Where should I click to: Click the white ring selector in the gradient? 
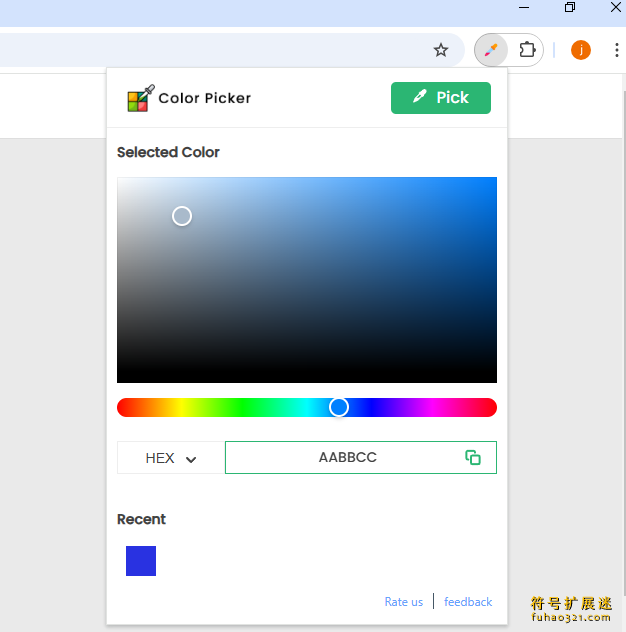pos(182,216)
